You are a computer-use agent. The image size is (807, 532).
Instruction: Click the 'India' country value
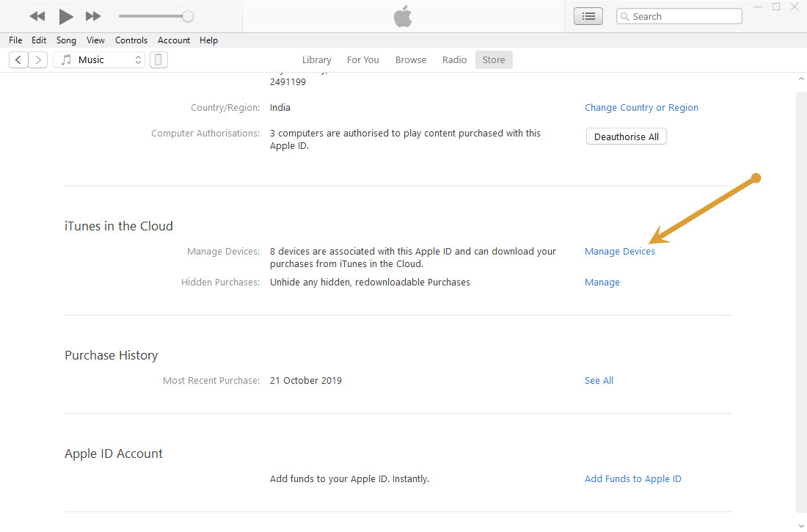pyautogui.click(x=280, y=108)
